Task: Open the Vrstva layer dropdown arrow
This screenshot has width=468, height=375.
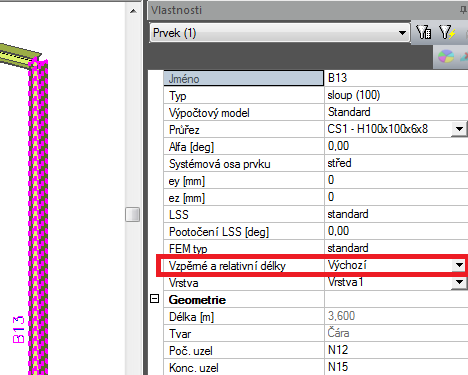Action: tap(459, 282)
